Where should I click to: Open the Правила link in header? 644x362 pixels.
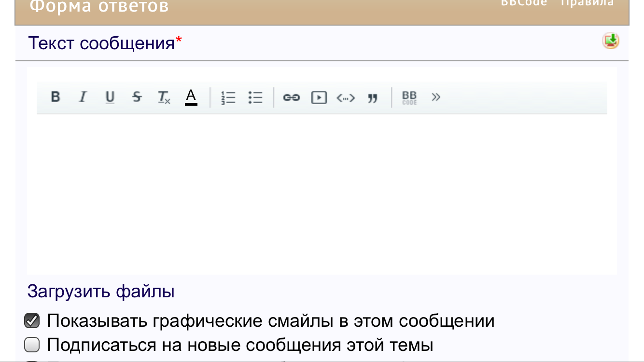(x=587, y=3)
